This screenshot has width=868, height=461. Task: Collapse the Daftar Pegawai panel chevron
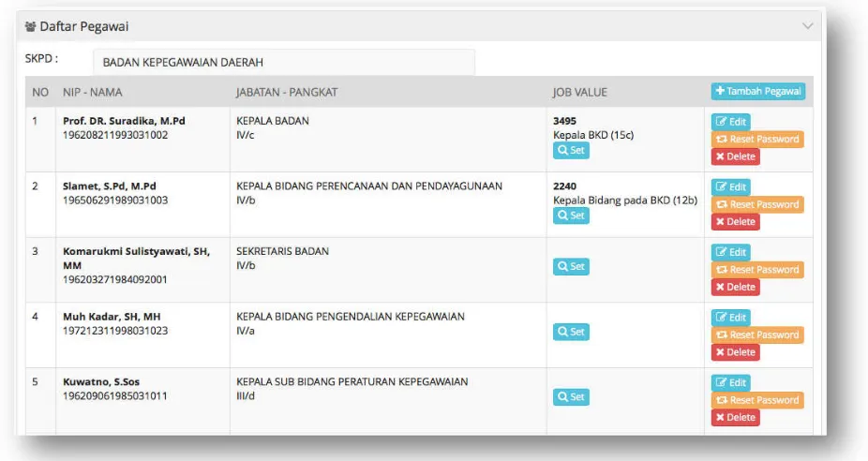808,26
